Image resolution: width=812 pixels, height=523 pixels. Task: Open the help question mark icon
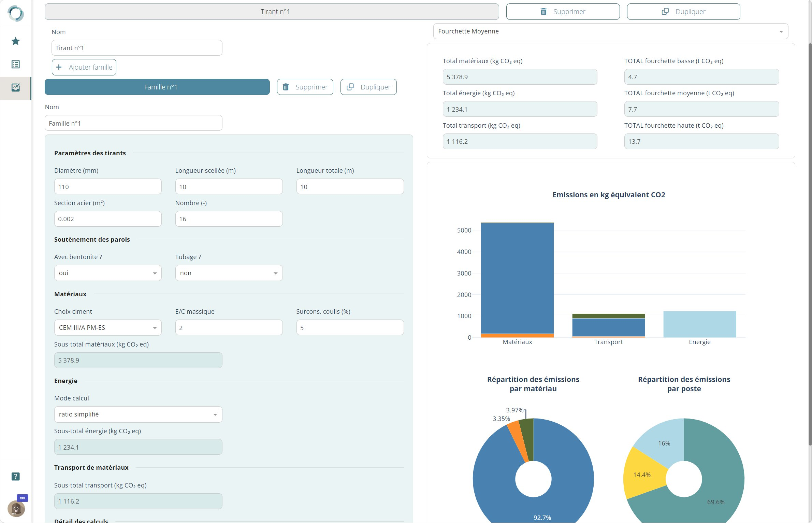point(16,477)
